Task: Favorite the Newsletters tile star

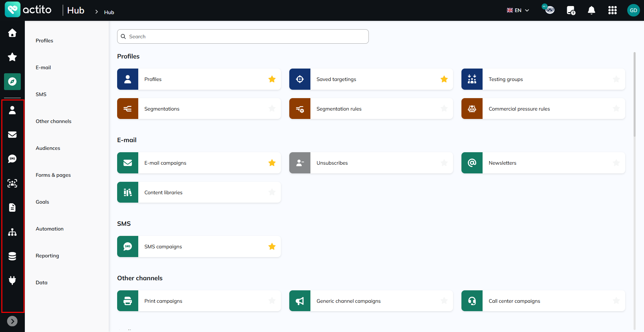Action: (616, 163)
